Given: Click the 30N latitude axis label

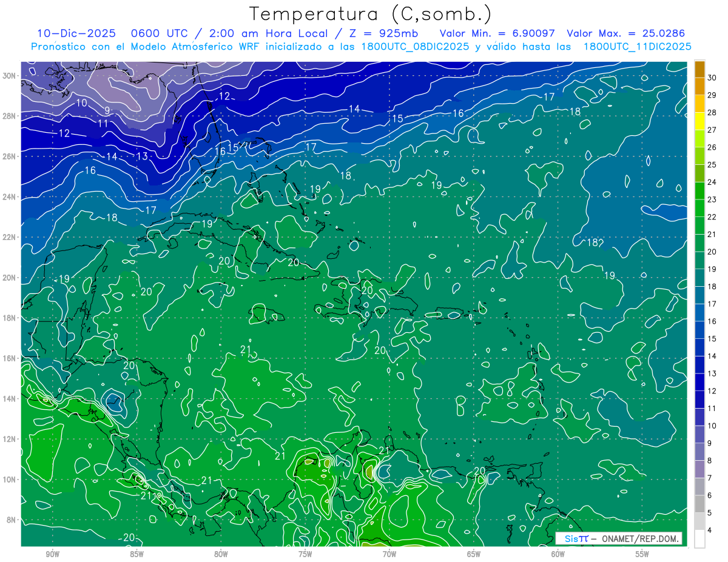Looking at the screenshot, I should pyautogui.click(x=10, y=76).
